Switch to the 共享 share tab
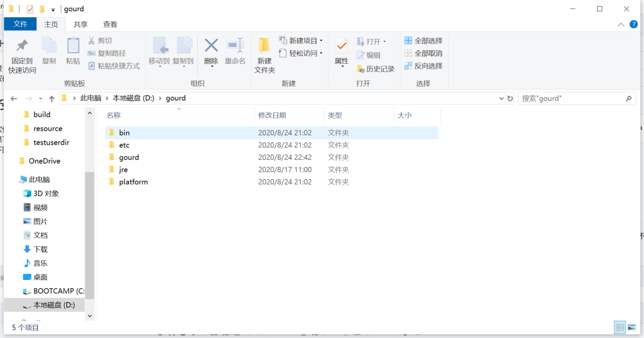Viewport: 644px width, 338px height. (80, 24)
